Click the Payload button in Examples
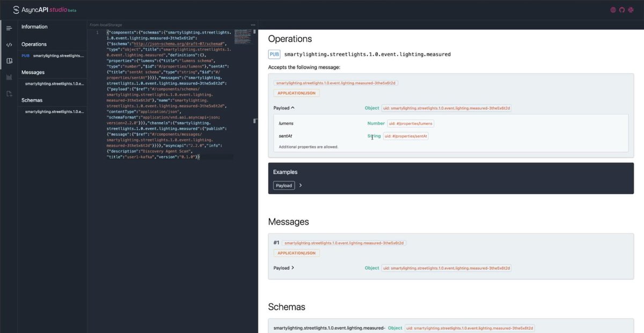Screen dimensions: 644x333 284,186
